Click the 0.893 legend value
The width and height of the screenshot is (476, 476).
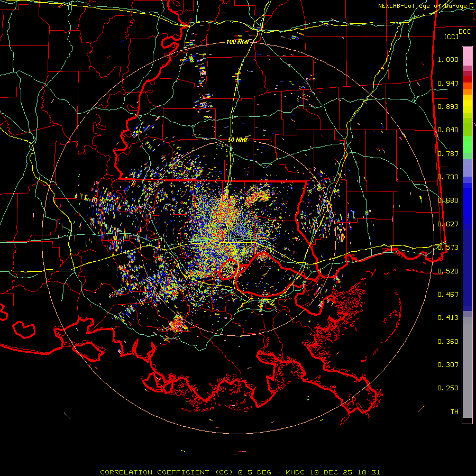click(448, 106)
